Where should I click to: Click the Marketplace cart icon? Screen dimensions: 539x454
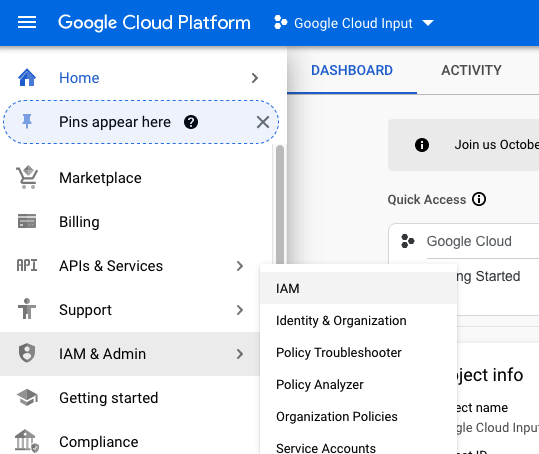click(27, 177)
